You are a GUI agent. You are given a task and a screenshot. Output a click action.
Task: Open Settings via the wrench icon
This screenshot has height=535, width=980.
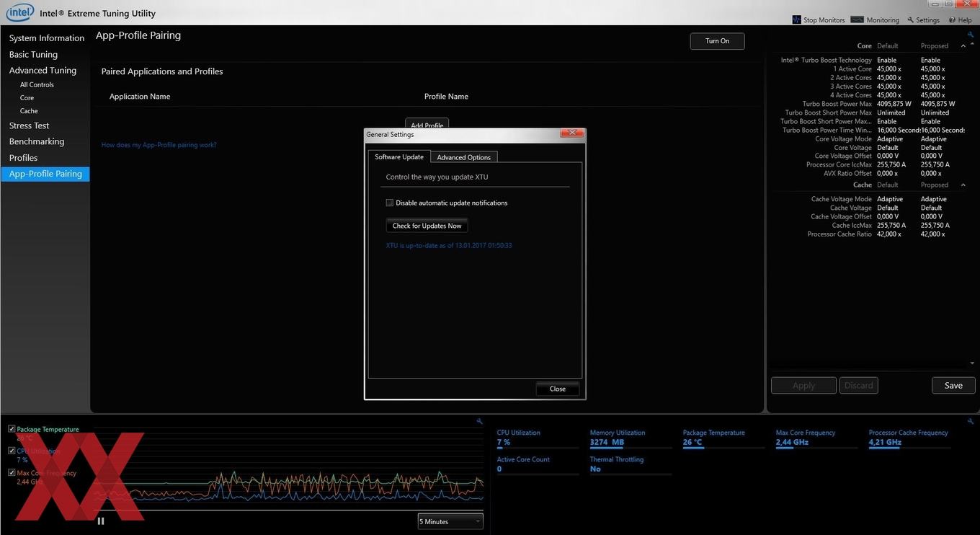click(911, 20)
